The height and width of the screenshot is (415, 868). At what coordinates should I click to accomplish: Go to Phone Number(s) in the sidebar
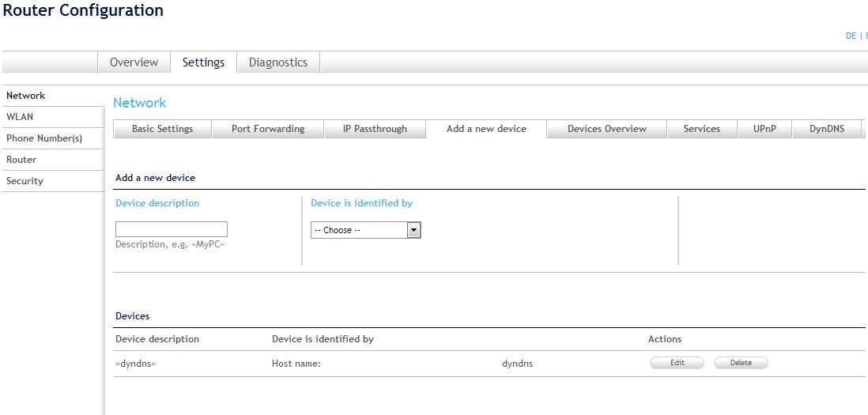[44, 138]
